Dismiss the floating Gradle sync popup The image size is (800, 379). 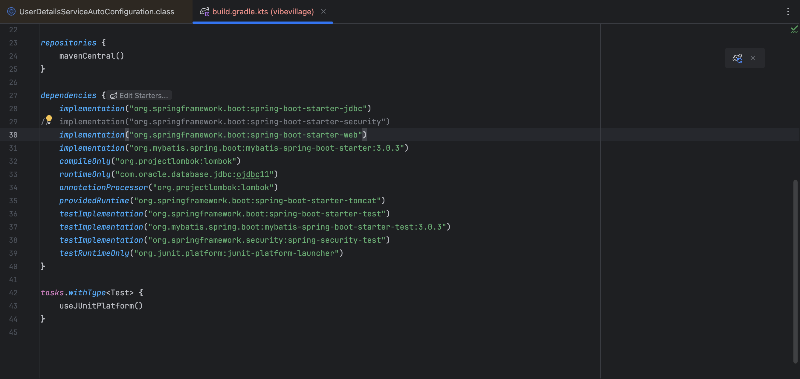753,58
